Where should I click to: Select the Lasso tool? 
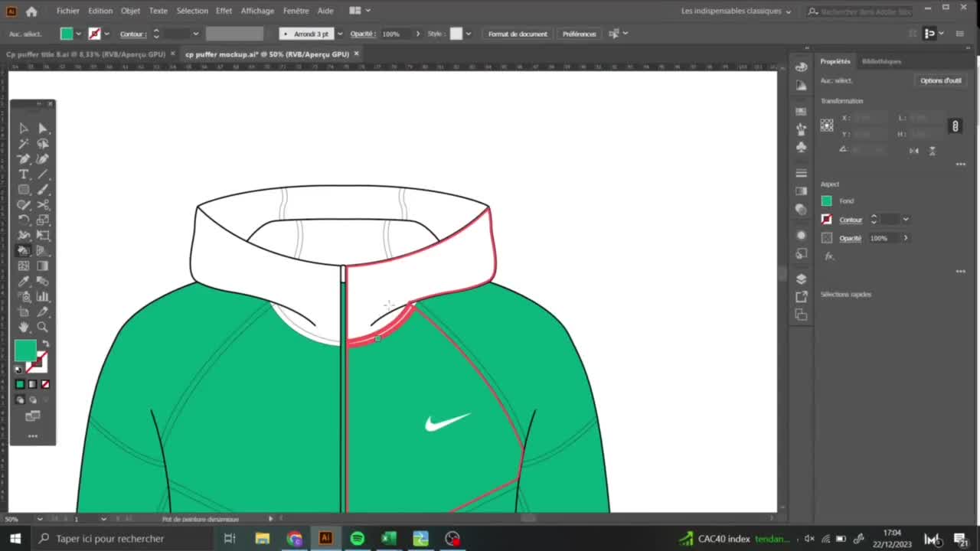[x=42, y=144]
